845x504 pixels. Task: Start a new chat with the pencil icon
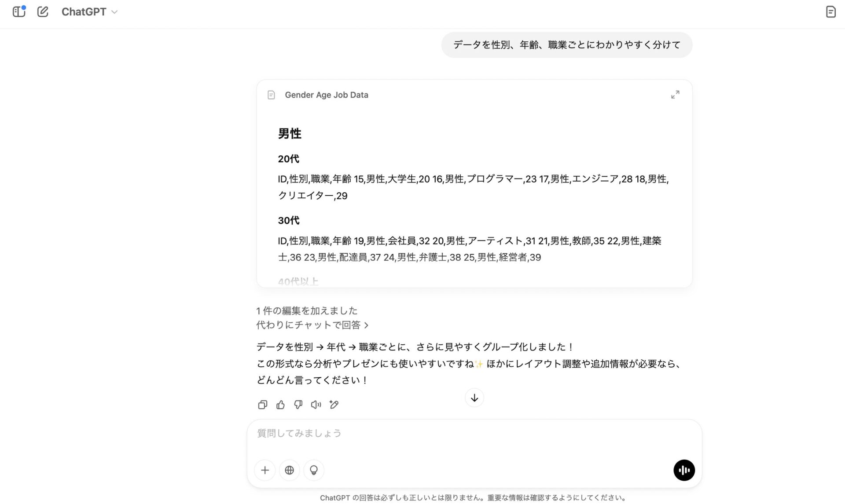pyautogui.click(x=43, y=12)
